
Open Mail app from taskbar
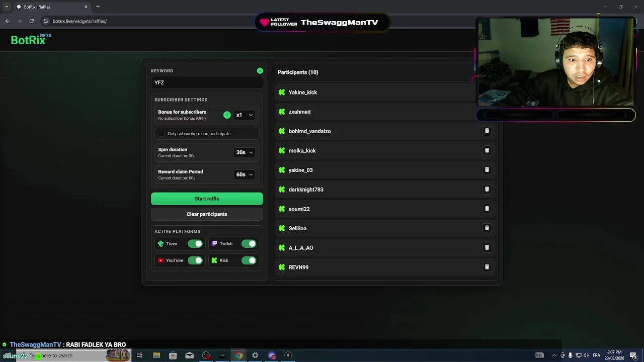(189, 355)
